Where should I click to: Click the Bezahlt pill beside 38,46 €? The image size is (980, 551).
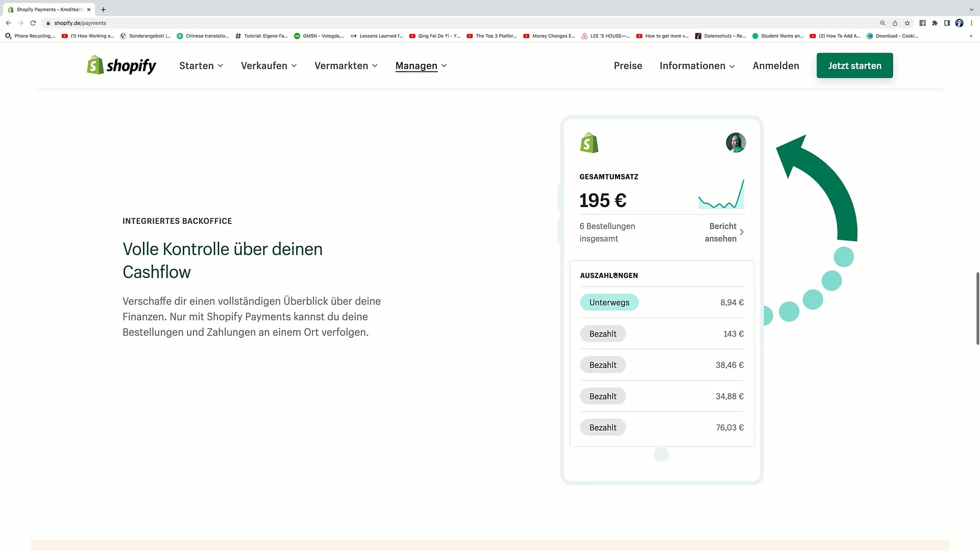click(603, 365)
